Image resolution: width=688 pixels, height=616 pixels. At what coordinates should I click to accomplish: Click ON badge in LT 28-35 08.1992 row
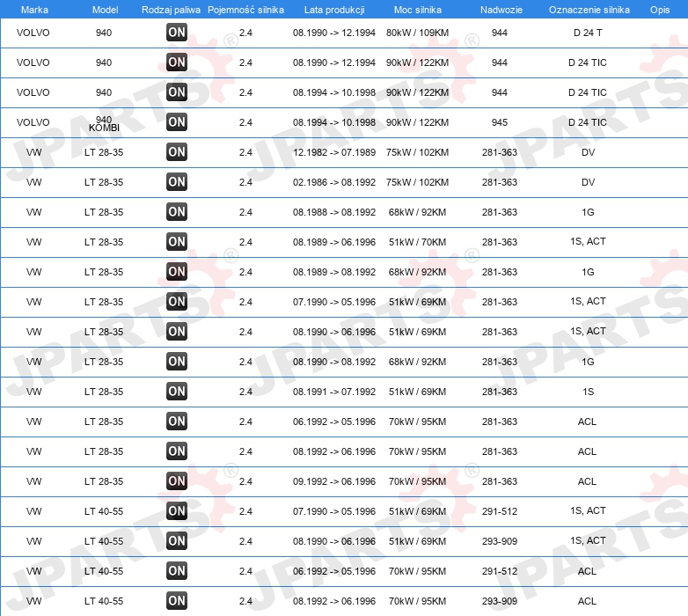click(x=177, y=451)
